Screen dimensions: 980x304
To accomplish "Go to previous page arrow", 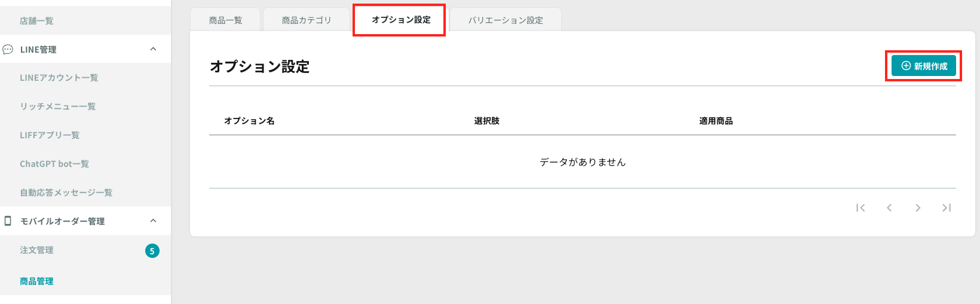I will pyautogui.click(x=889, y=208).
